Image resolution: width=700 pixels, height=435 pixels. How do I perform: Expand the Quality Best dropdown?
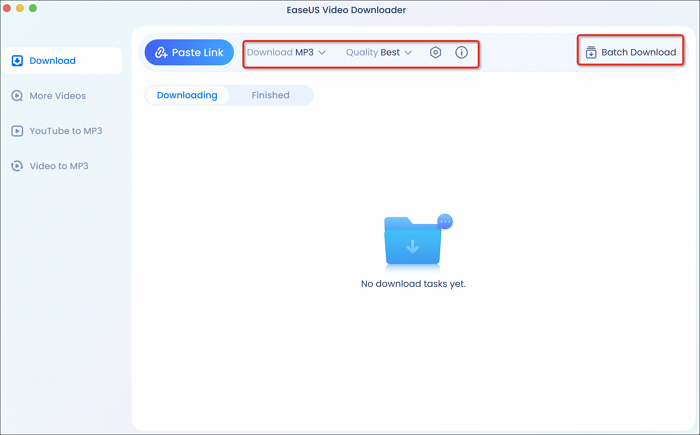tap(379, 52)
